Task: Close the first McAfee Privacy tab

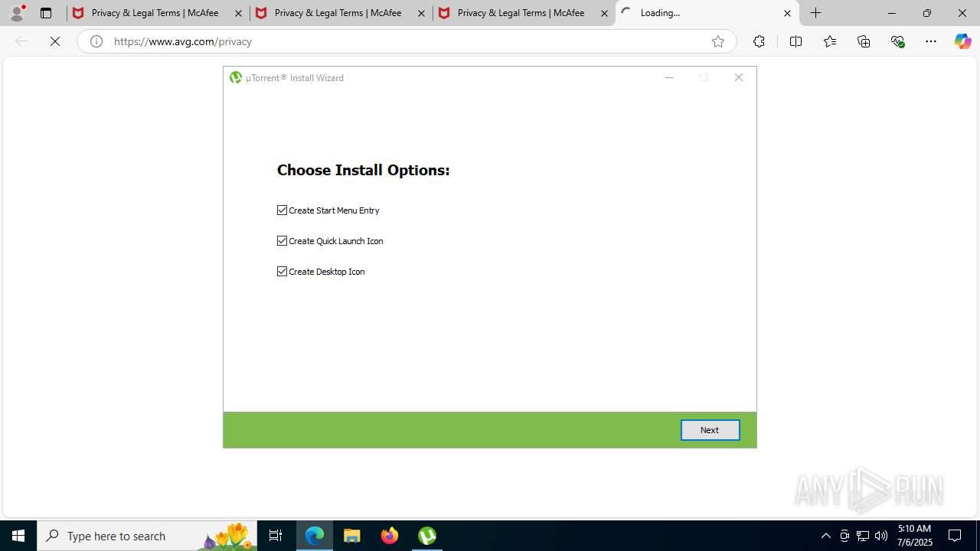Action: (238, 13)
